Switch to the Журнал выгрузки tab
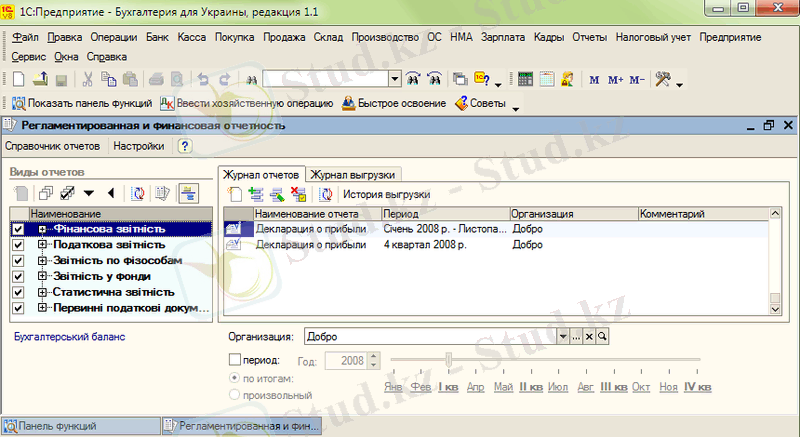Image resolution: width=800 pixels, height=437 pixels. point(355,173)
